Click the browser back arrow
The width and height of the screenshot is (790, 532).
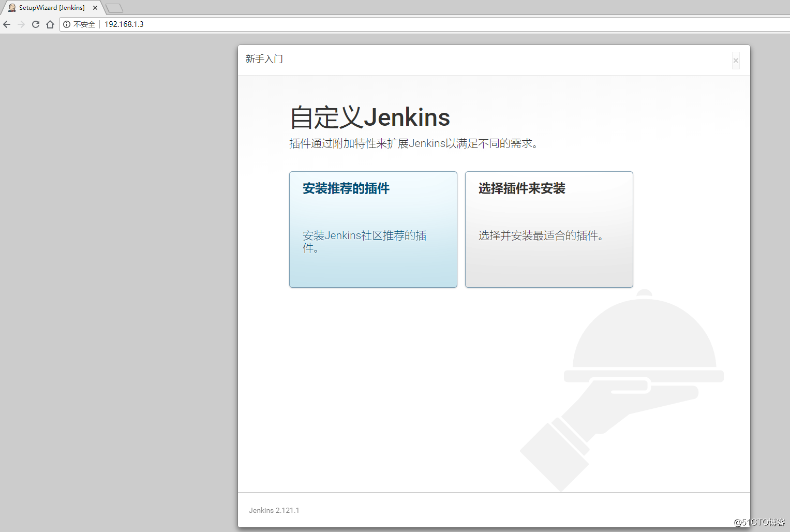[x=7, y=24]
